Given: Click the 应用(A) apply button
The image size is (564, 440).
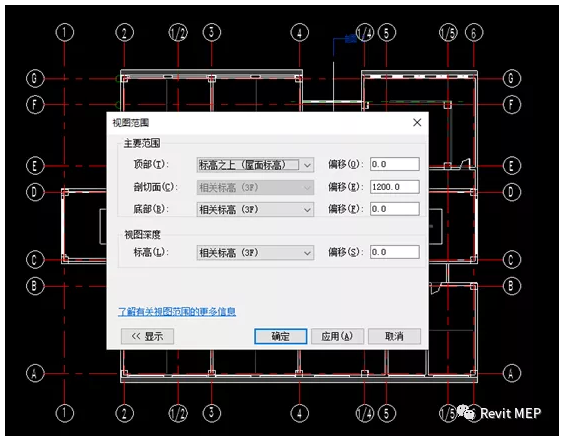Looking at the screenshot, I should pyautogui.click(x=337, y=336).
